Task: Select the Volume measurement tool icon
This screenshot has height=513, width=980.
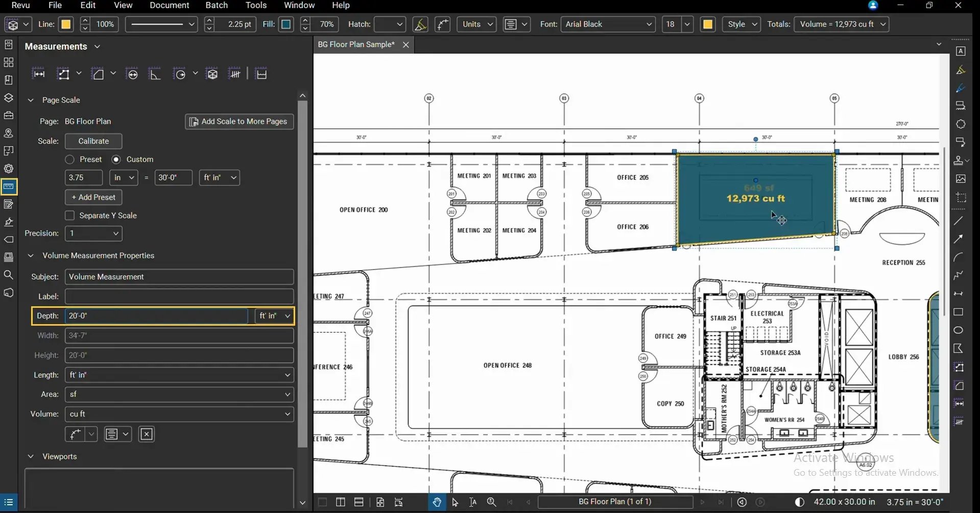Action: point(212,74)
